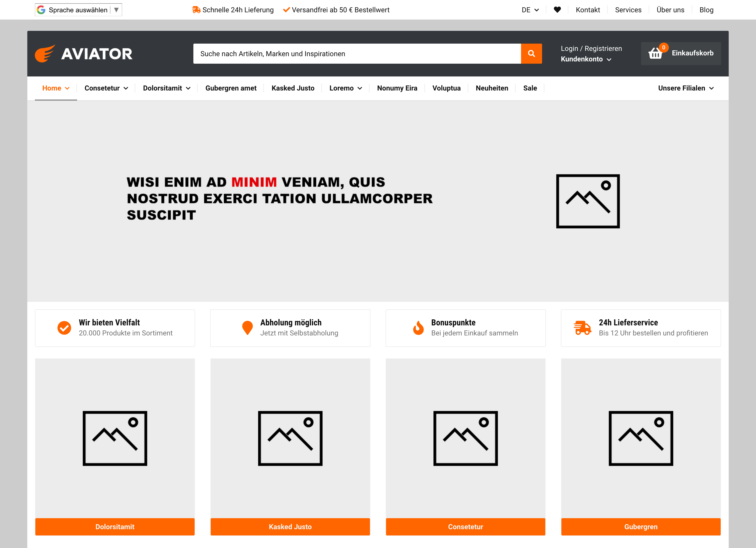Click the 24h Lieferservice card heading
This screenshot has height=548, width=756.
click(x=628, y=323)
